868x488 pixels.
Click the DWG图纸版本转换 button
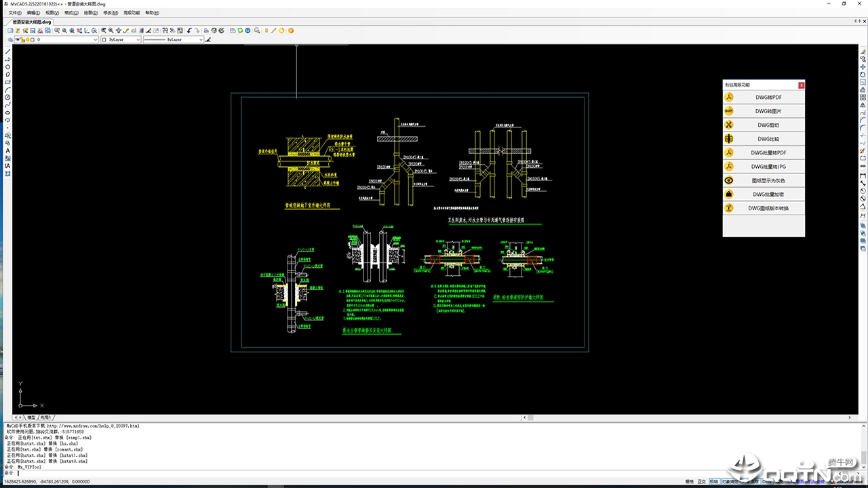click(x=768, y=208)
